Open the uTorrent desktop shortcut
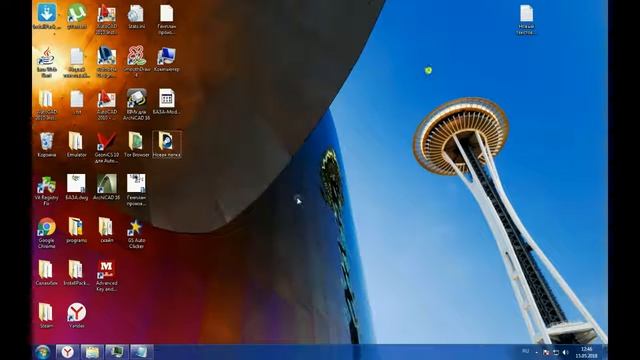Image resolution: width=640 pixels, height=360 pixels. [x=76, y=16]
